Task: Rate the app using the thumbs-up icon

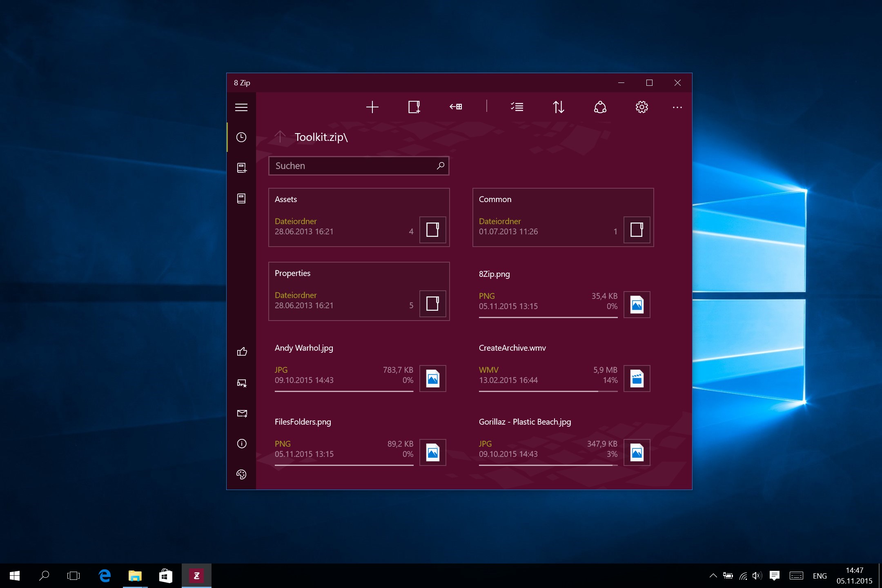Action: click(x=241, y=352)
